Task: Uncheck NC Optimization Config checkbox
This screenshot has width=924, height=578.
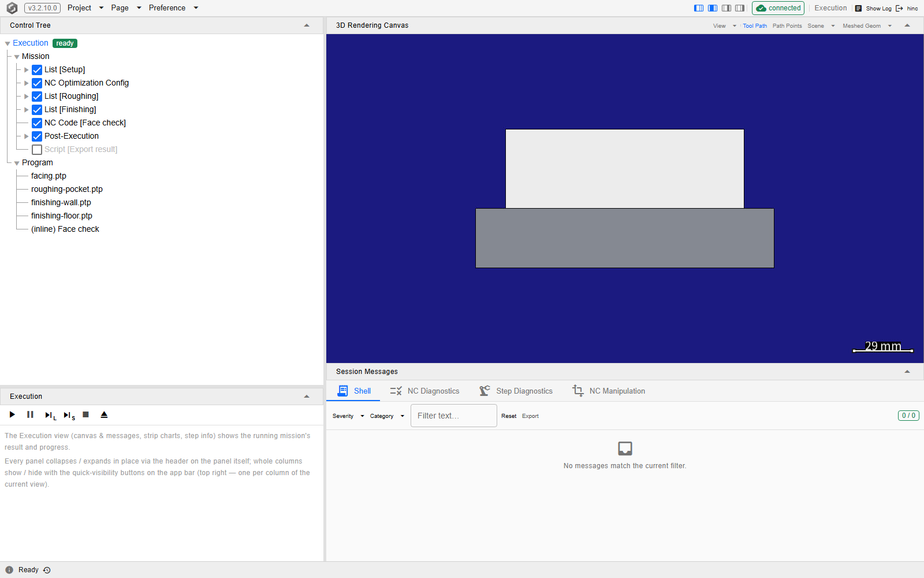Action: pyautogui.click(x=37, y=83)
